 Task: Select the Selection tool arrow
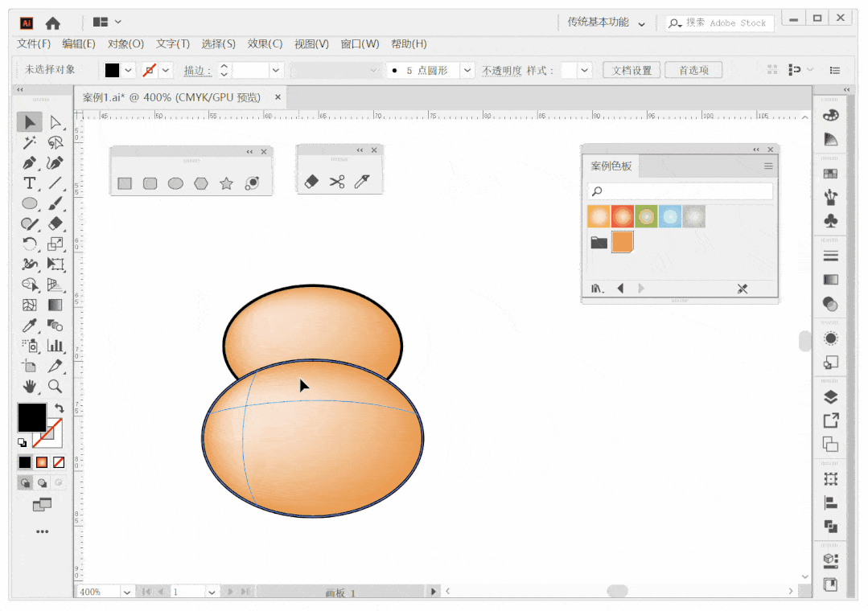click(29, 122)
